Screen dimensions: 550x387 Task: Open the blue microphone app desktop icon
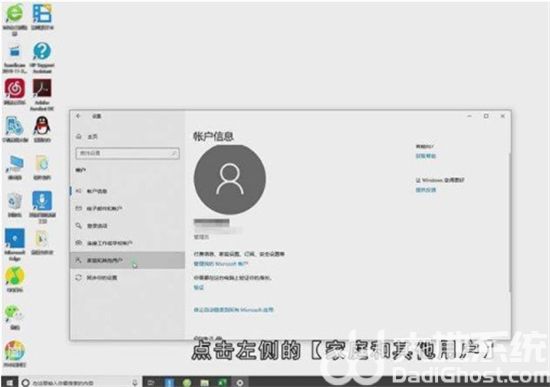click(42, 200)
